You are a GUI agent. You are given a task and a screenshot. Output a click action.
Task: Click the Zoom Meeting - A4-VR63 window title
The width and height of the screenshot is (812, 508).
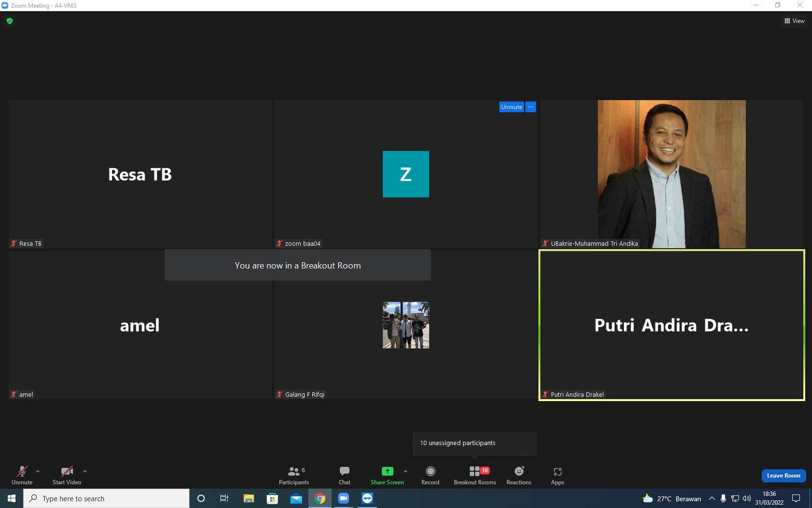click(x=43, y=6)
